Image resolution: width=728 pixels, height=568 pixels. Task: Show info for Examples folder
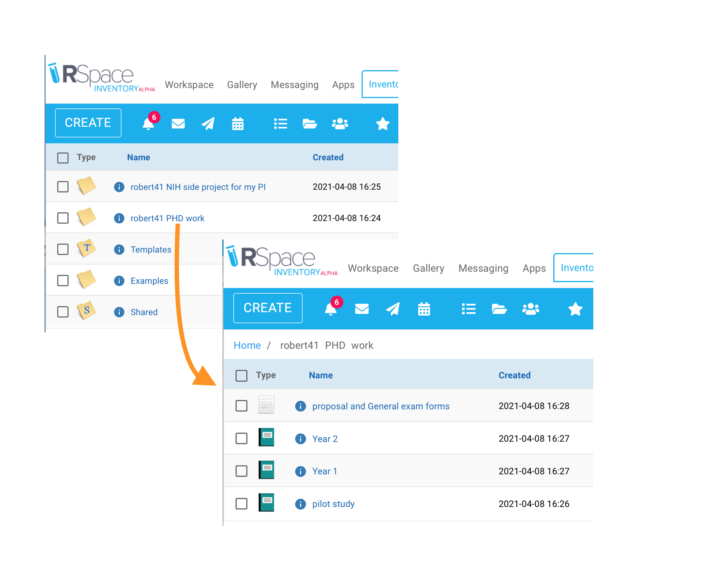click(119, 280)
